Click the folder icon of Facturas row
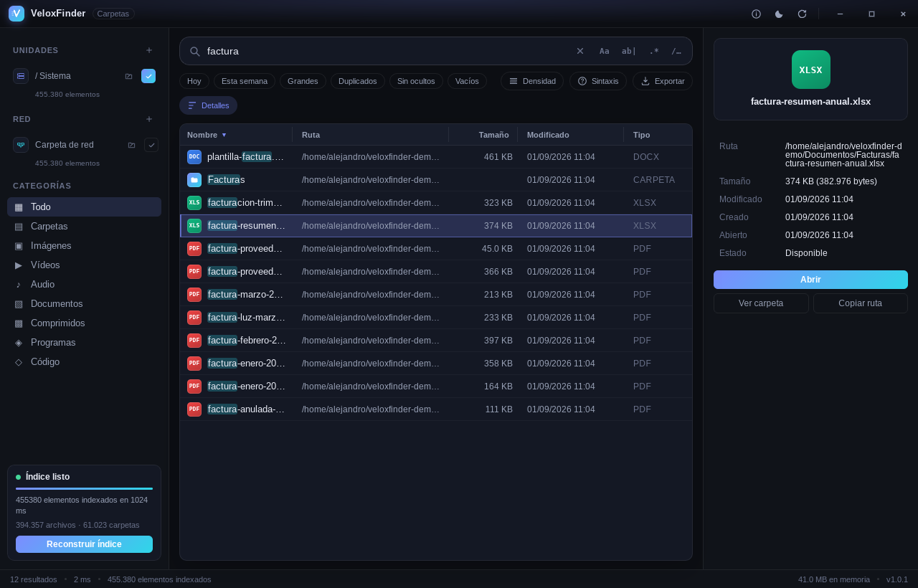 click(194, 180)
